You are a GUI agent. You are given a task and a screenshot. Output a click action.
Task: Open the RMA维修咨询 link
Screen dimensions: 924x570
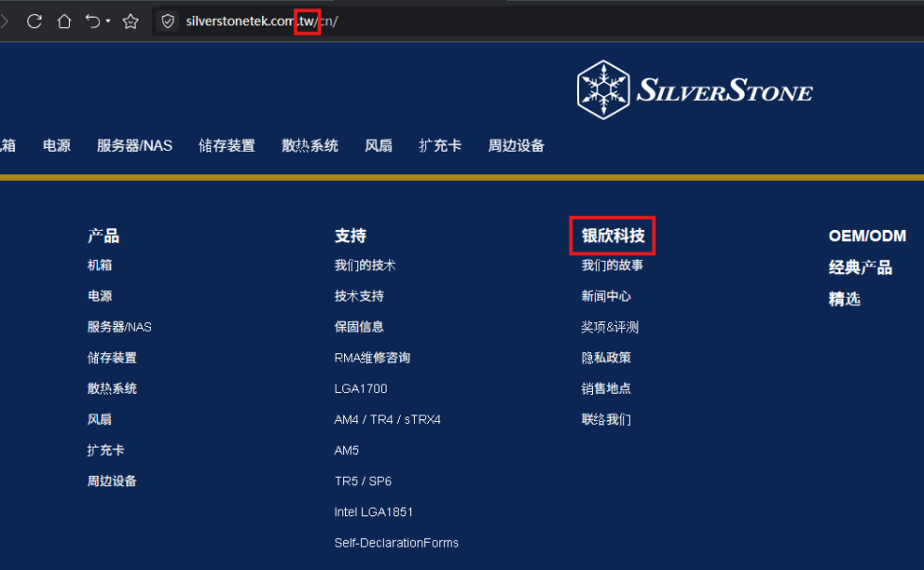coord(371,357)
